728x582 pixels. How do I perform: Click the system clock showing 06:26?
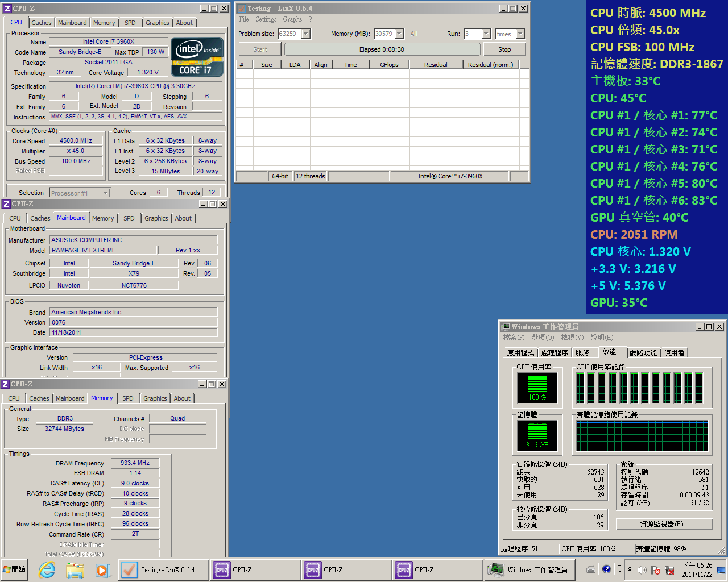697,569
